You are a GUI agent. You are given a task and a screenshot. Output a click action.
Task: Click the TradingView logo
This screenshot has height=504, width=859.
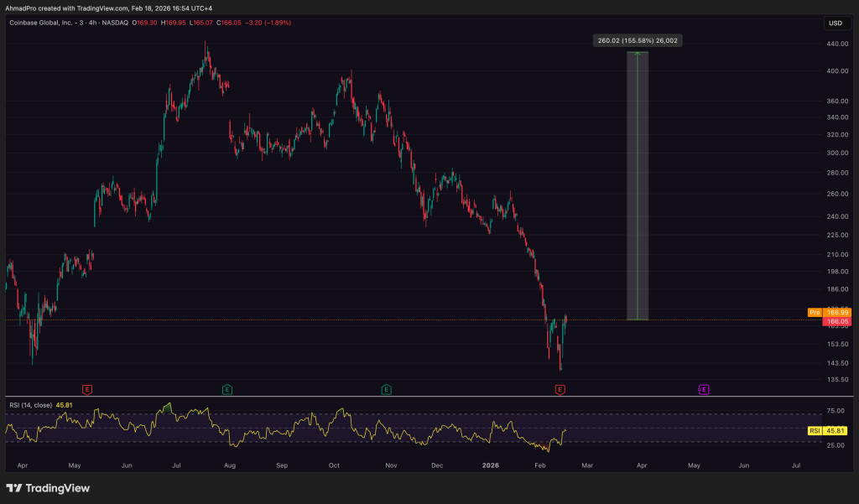pos(48,488)
